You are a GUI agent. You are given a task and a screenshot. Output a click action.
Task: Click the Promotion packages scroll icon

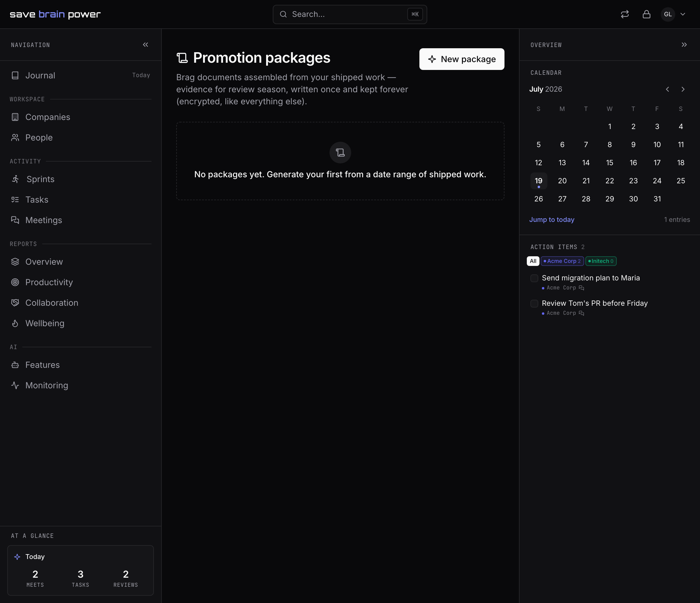183,58
